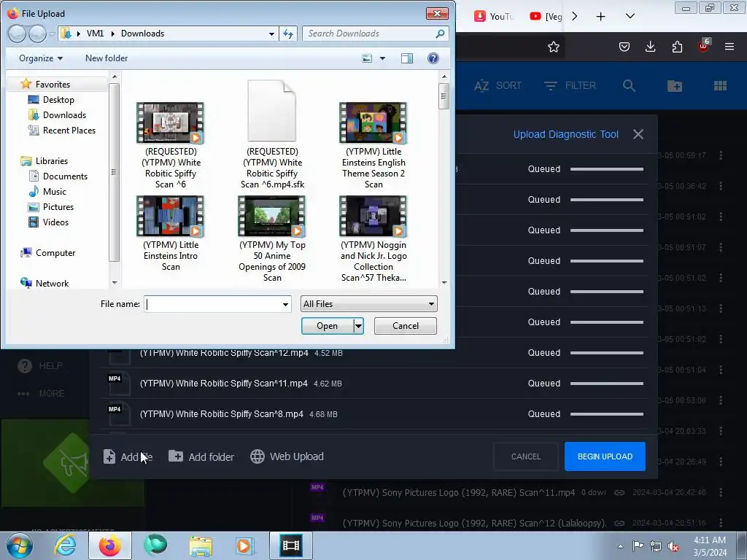This screenshot has width=747, height=560.
Task: Click the Back arrow in File Upload dialog
Action: (x=17, y=34)
